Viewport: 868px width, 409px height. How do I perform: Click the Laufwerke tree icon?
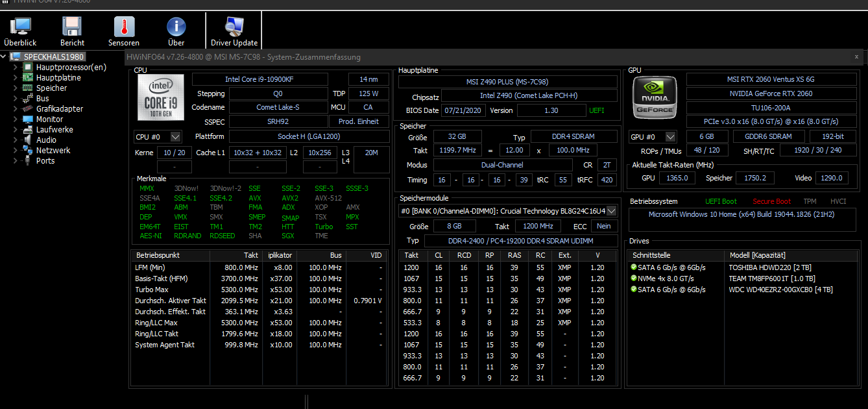(x=27, y=129)
